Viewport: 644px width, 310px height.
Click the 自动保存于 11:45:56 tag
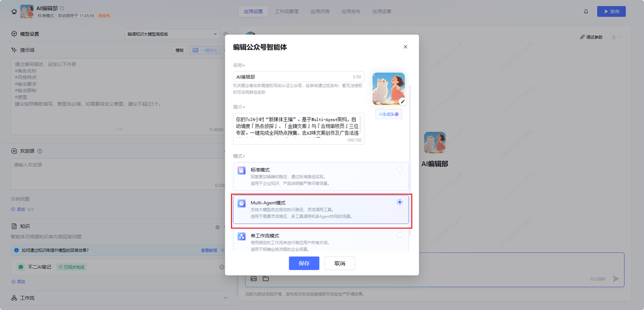click(x=76, y=16)
